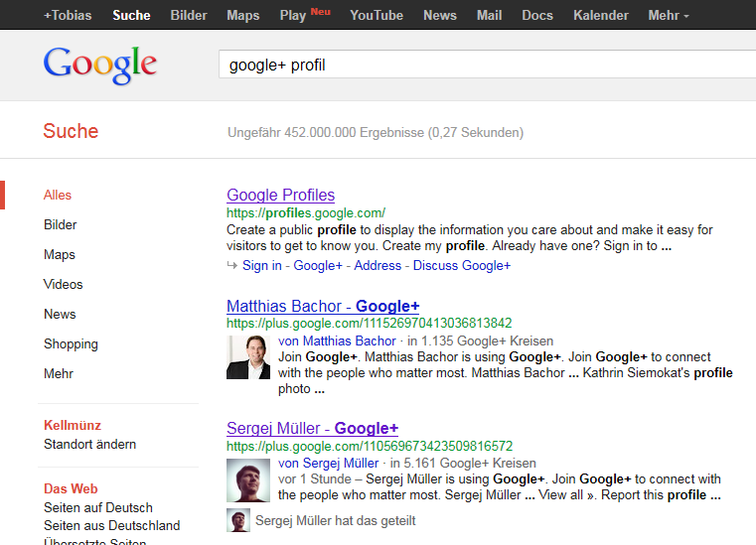Open Docs from the top bar
Screen dimensions: 756x545
537,16
